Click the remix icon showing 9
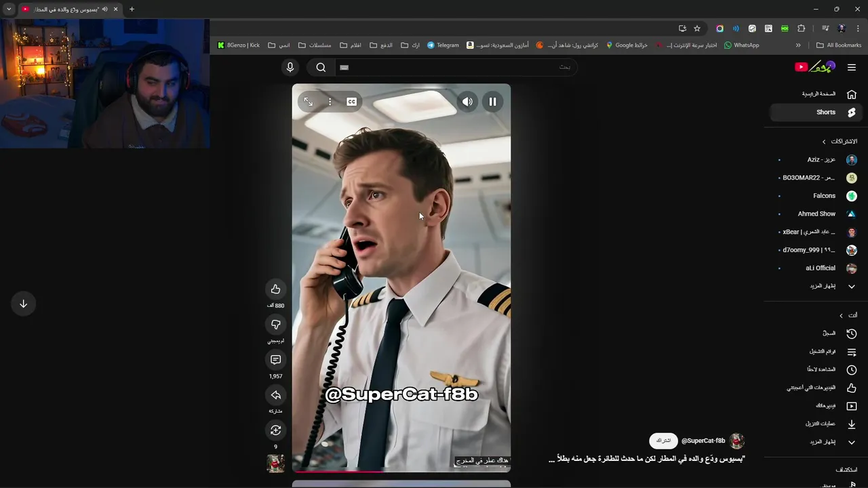868x488 pixels. (x=275, y=430)
